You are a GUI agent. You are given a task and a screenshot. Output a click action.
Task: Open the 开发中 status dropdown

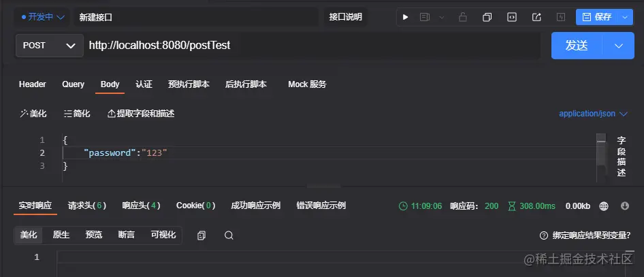pyautogui.click(x=43, y=17)
